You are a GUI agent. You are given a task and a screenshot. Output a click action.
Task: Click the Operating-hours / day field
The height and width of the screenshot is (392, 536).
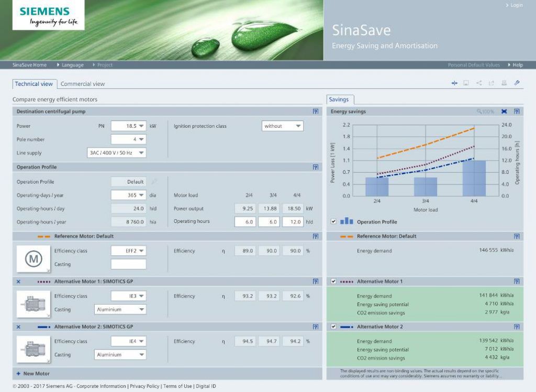[129, 208]
